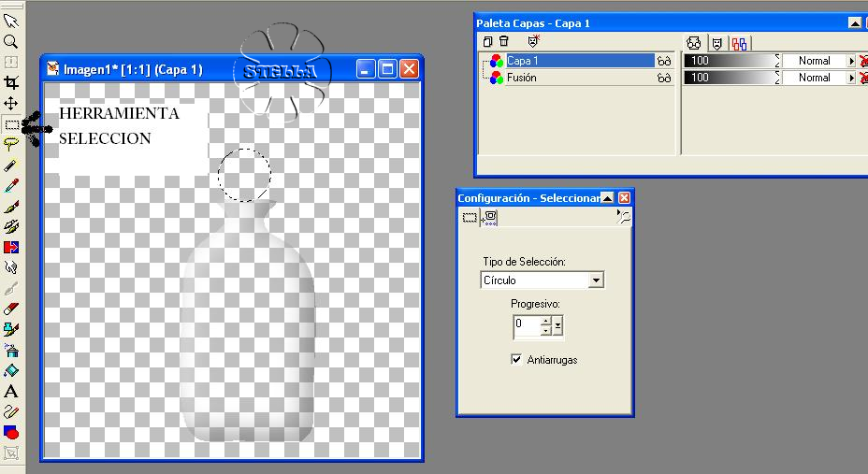868x474 pixels.
Task: Roll up the Configuración panel
Action: tap(607, 198)
